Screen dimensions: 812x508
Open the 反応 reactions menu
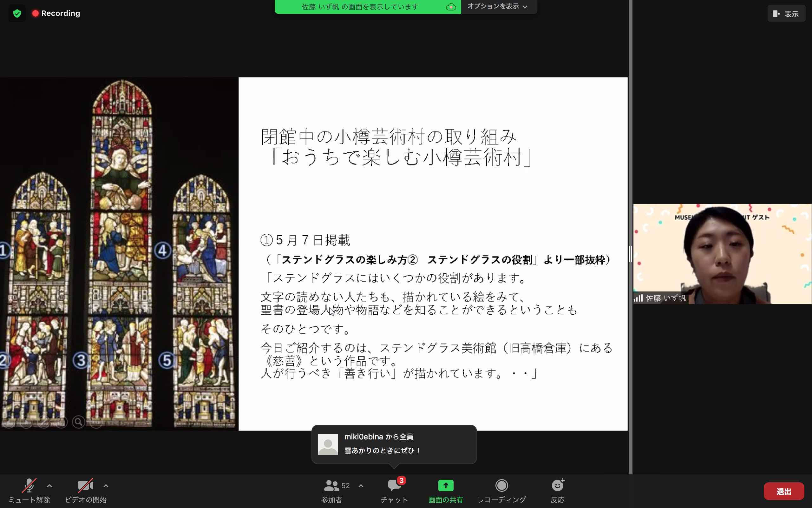[x=558, y=490]
